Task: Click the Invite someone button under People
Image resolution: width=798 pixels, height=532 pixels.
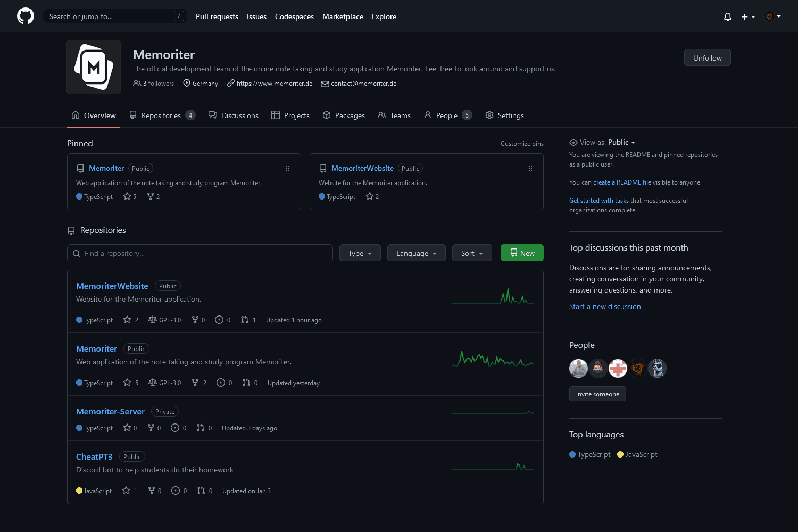Action: click(x=597, y=394)
